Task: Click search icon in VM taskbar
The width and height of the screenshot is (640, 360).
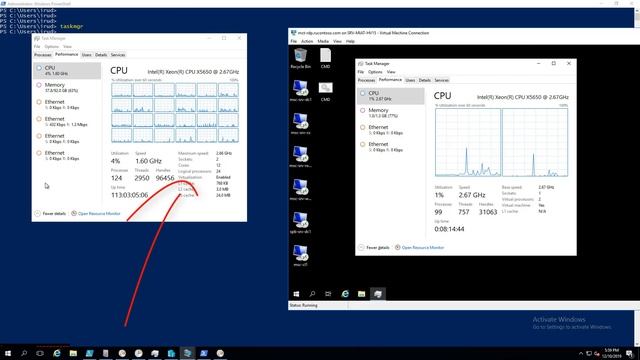Action: (x=312, y=294)
